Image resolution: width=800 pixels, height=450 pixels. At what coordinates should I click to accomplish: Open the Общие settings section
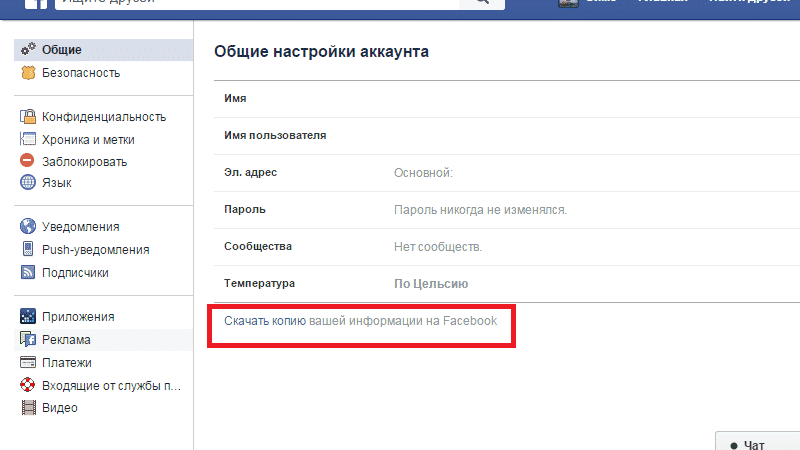click(x=104, y=49)
